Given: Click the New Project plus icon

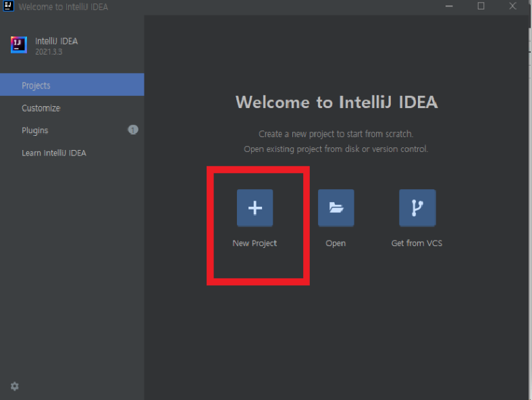Looking at the screenshot, I should pos(255,207).
